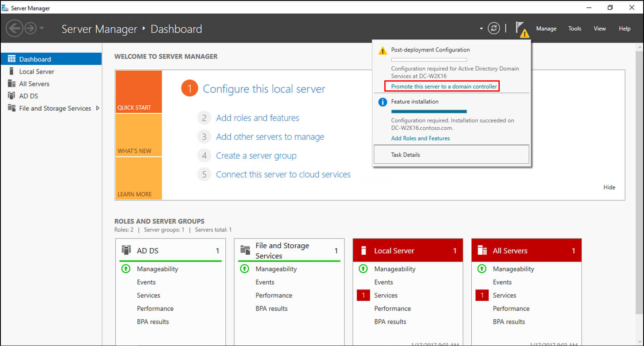Expand File and Storage Services arrow
This screenshot has height=346, width=644.
coord(97,108)
